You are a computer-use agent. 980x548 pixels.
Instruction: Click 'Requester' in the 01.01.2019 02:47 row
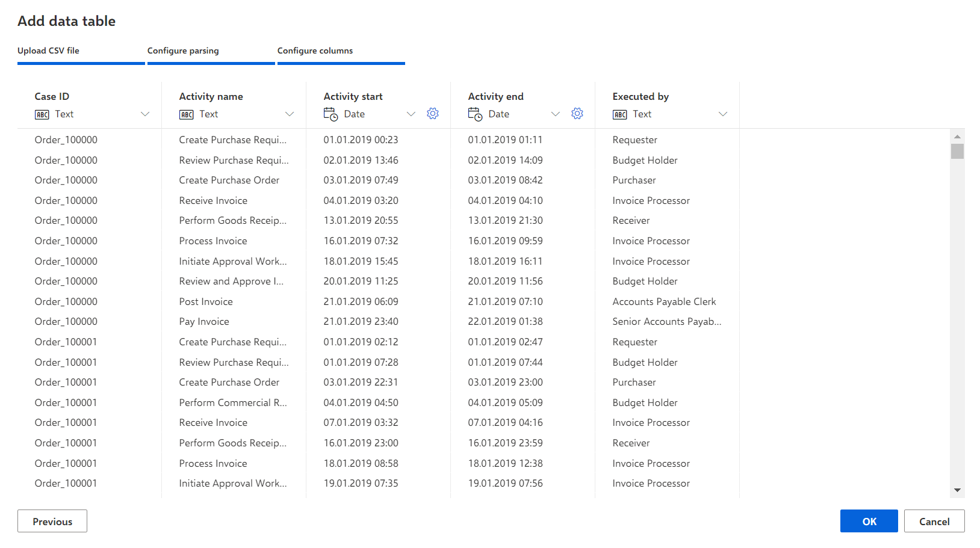pyautogui.click(x=634, y=342)
